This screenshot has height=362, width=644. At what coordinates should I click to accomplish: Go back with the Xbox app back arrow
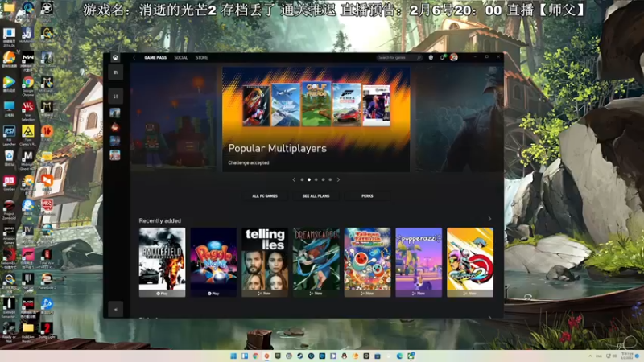[134, 57]
